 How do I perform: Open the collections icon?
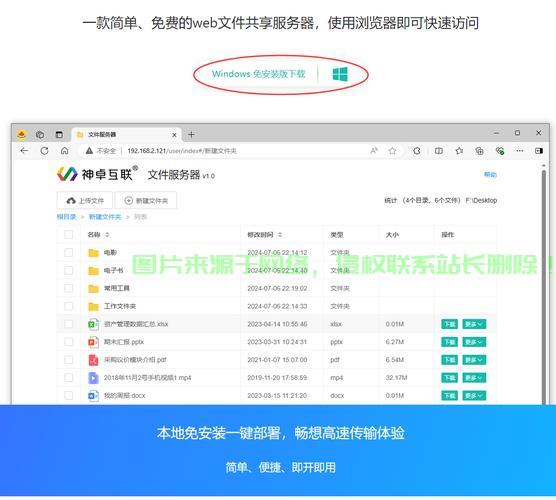(x=479, y=151)
